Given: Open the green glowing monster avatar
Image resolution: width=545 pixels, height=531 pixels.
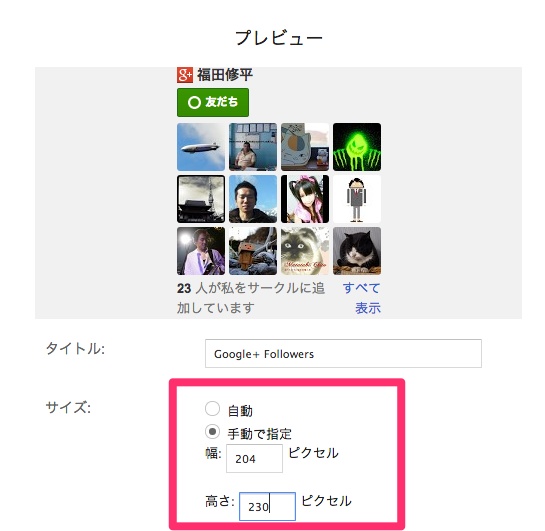Looking at the screenshot, I should click(357, 147).
